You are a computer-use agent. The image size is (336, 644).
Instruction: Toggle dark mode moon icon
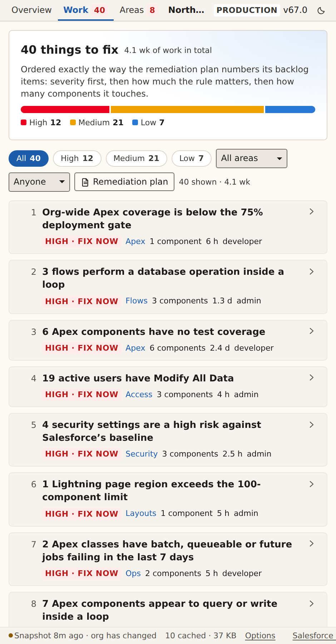[321, 10]
